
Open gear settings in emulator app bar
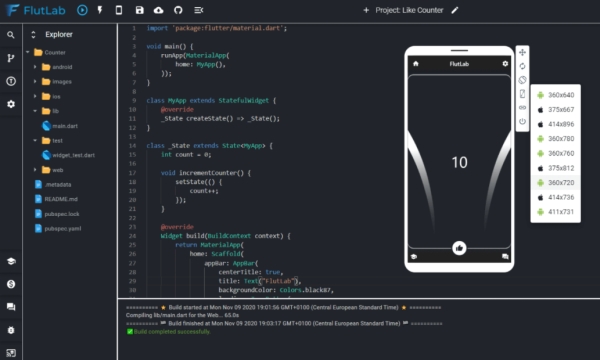[x=505, y=64]
